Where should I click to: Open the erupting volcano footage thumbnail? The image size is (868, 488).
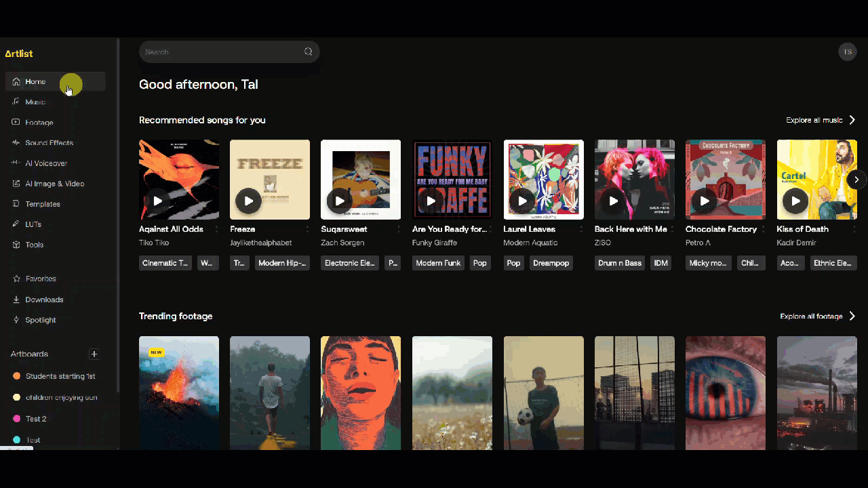click(179, 392)
